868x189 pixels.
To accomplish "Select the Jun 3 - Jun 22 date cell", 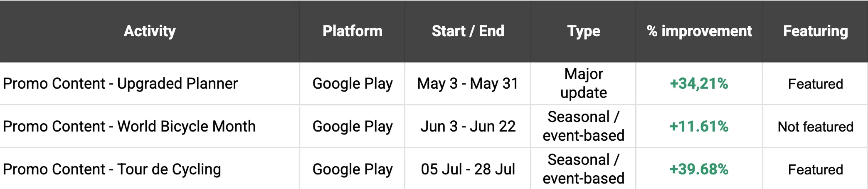I will [468, 127].
